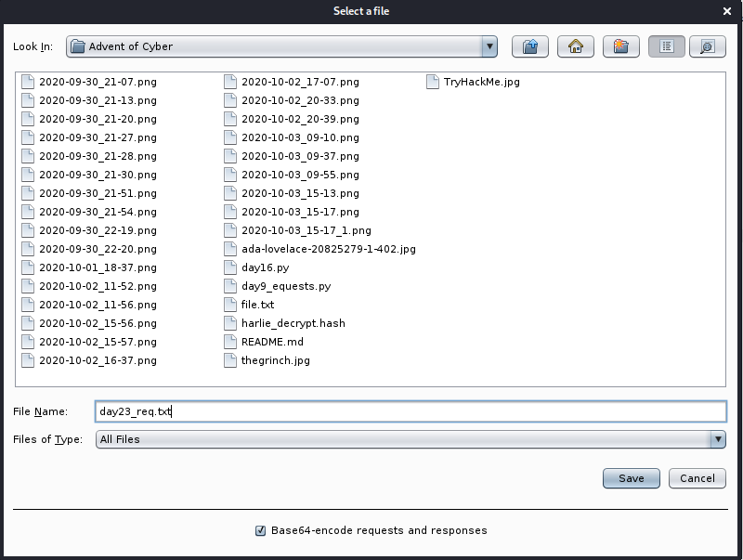Open the Look In folder dropdown
743x560 pixels.
point(489,46)
